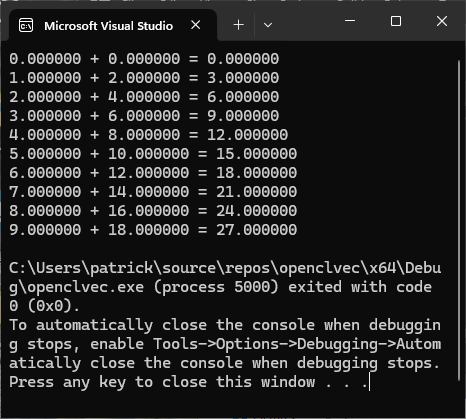This screenshot has height=419, width=466.
Task: Click the result 27.000000 in the output
Action: pos(257,230)
